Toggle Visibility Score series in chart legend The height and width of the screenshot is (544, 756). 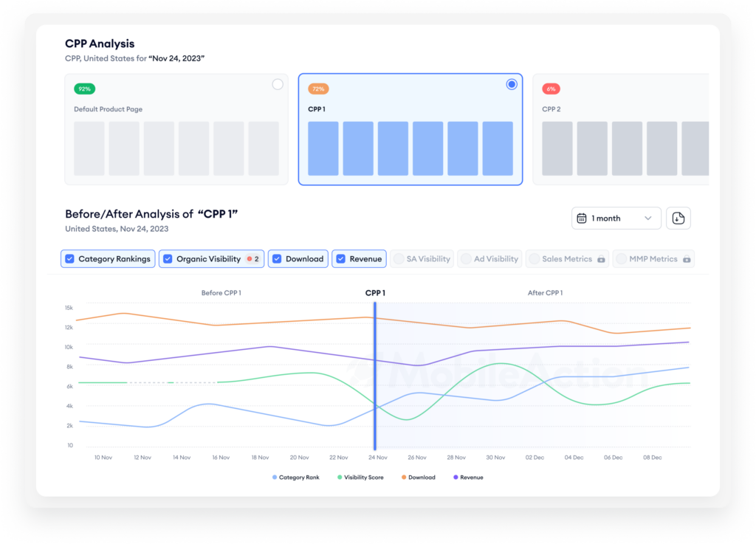pyautogui.click(x=360, y=478)
